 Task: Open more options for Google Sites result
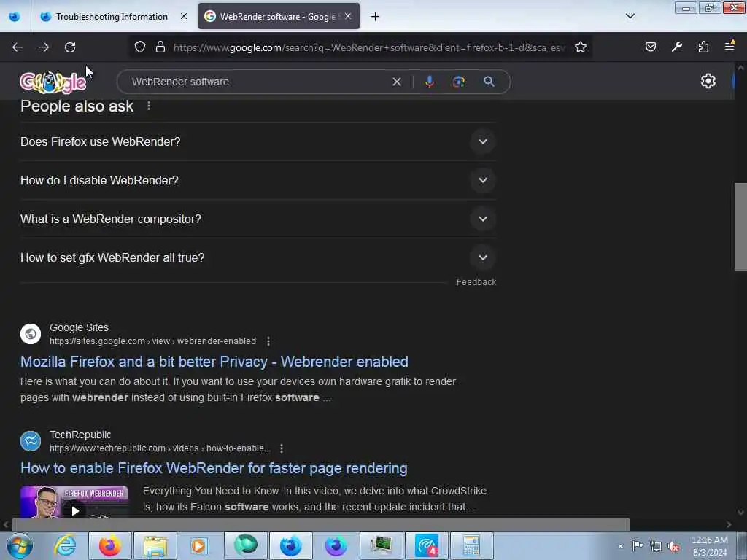coord(268,341)
